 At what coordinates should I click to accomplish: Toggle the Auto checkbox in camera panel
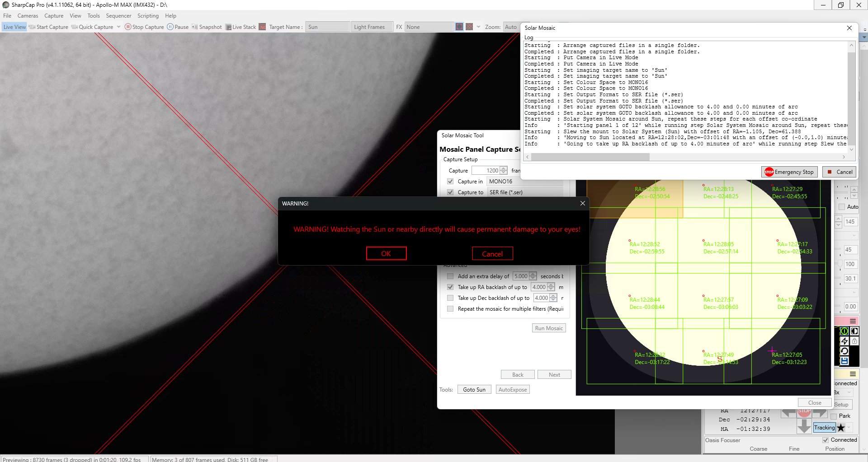(x=842, y=207)
